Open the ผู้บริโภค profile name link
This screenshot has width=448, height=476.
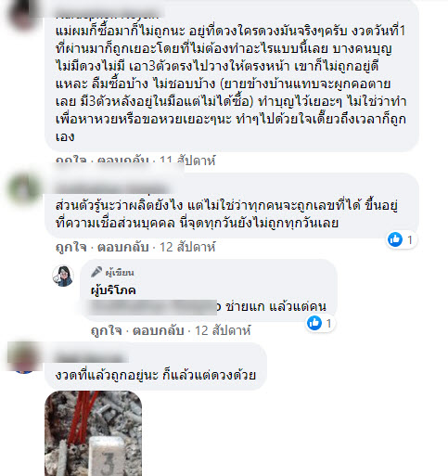(113, 290)
